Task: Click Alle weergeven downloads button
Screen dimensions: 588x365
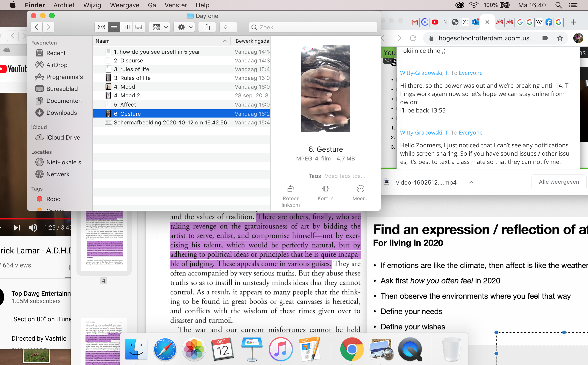Action: click(x=559, y=182)
